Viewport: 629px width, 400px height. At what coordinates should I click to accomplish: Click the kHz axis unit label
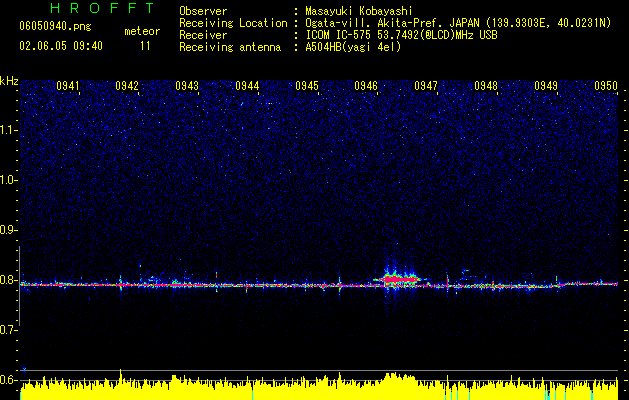9,81
